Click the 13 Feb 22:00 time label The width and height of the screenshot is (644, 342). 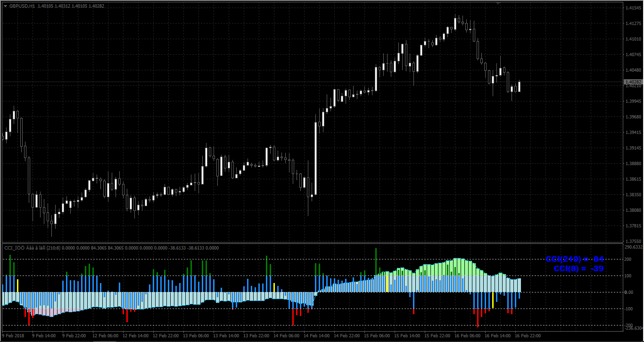pyautogui.click(x=256, y=336)
